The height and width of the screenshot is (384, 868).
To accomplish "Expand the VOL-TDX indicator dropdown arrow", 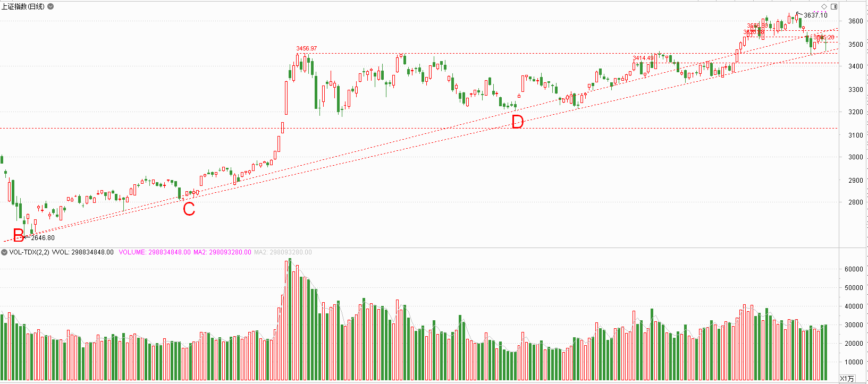I will (x=4, y=252).
